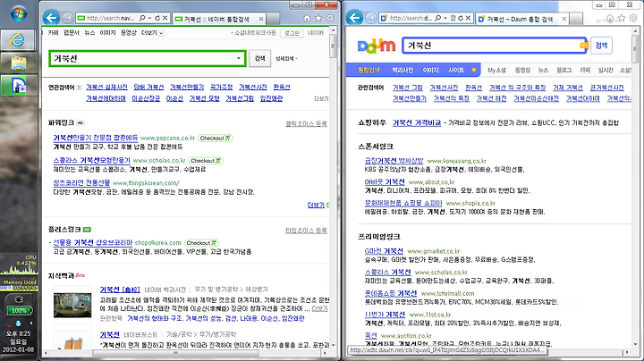Open 거북선 가격비교 shopping link in Daum
The width and height of the screenshot is (644, 361).
click(417, 122)
